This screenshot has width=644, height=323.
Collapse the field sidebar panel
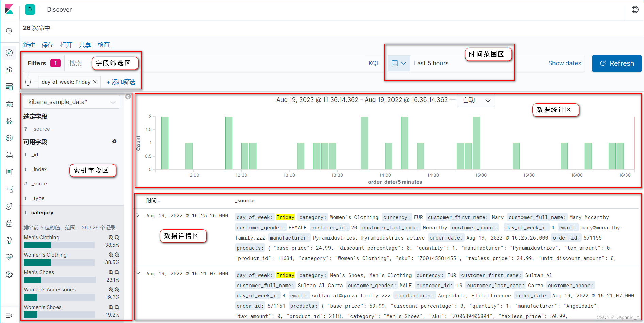(128, 97)
